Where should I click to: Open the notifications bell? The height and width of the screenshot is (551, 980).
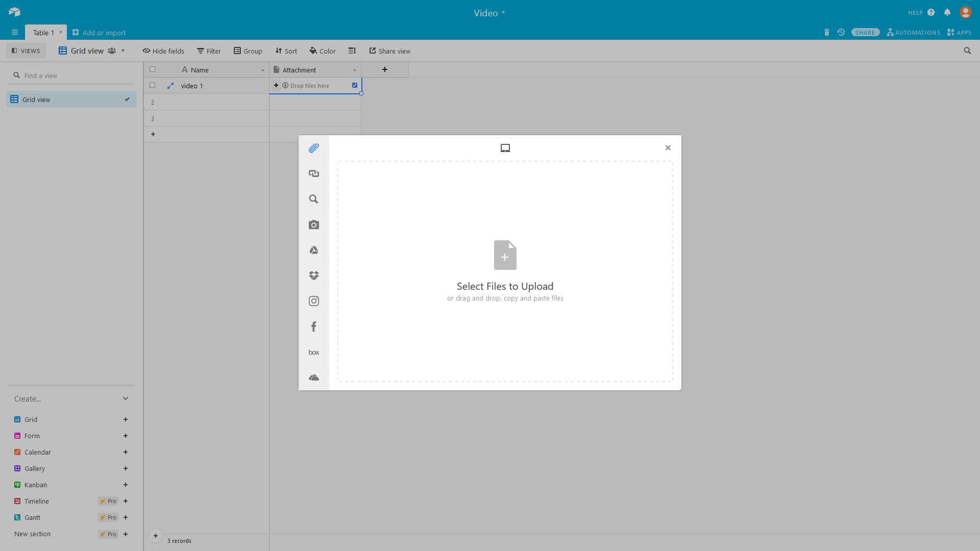[947, 12]
